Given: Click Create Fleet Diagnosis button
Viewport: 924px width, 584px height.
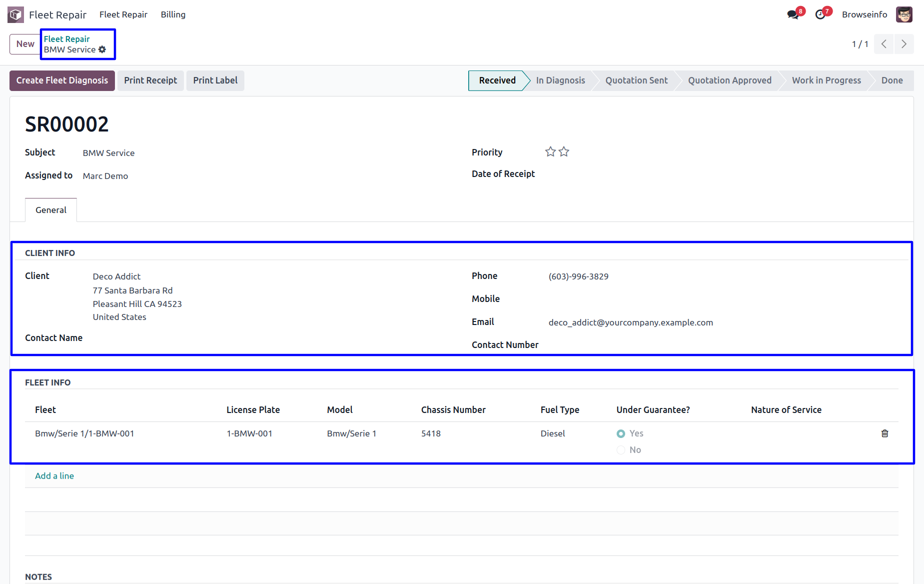Looking at the screenshot, I should pos(62,80).
